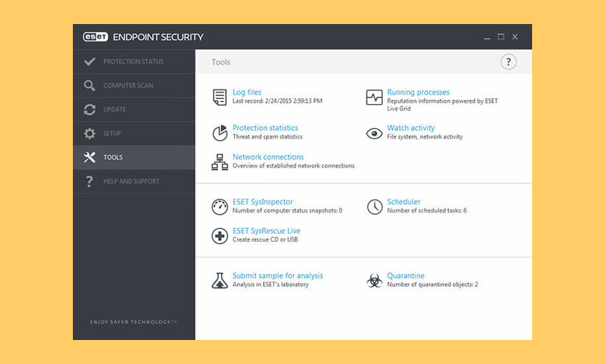Click the Quarantine biohazard icon
605x364 pixels.
374,280
